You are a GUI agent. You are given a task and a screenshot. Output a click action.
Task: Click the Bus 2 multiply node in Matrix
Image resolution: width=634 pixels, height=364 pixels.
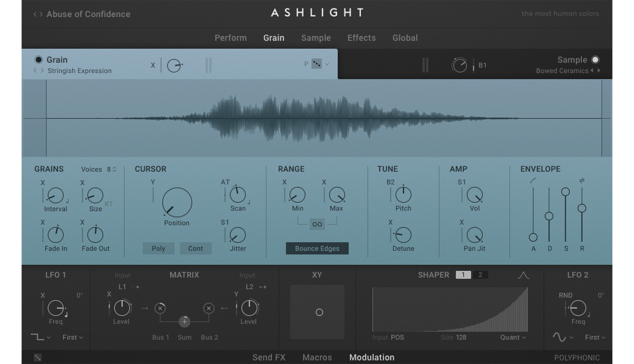[x=208, y=308]
